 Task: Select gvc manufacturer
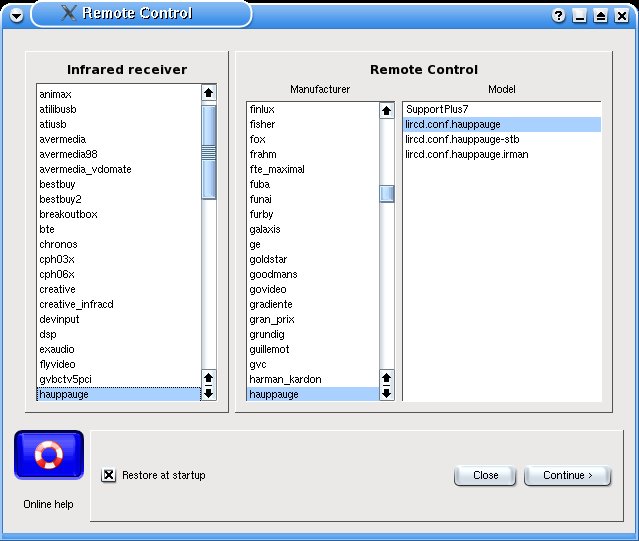(x=313, y=364)
